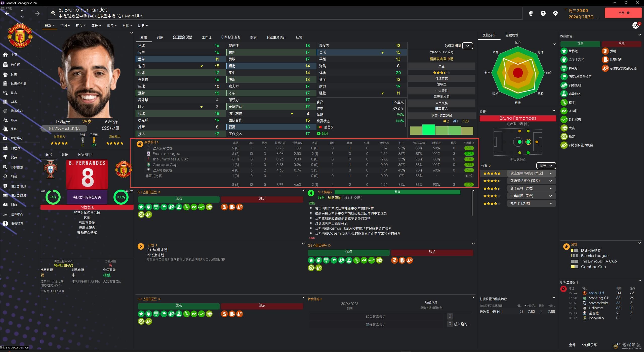Open 战术 tactics in sidebar
This screenshot has height=352, width=644.
tap(14, 102)
